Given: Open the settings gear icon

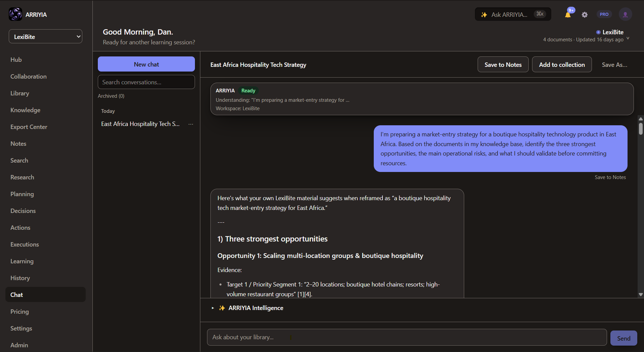Looking at the screenshot, I should [585, 15].
